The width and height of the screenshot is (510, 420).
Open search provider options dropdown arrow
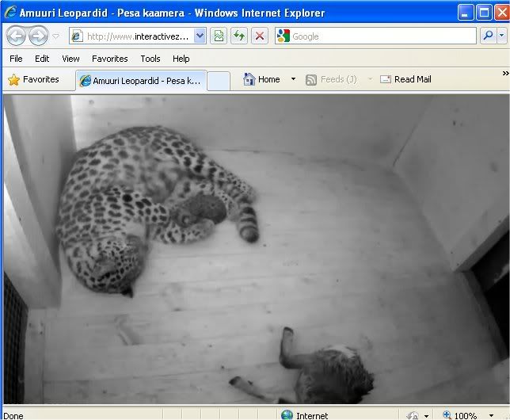502,36
